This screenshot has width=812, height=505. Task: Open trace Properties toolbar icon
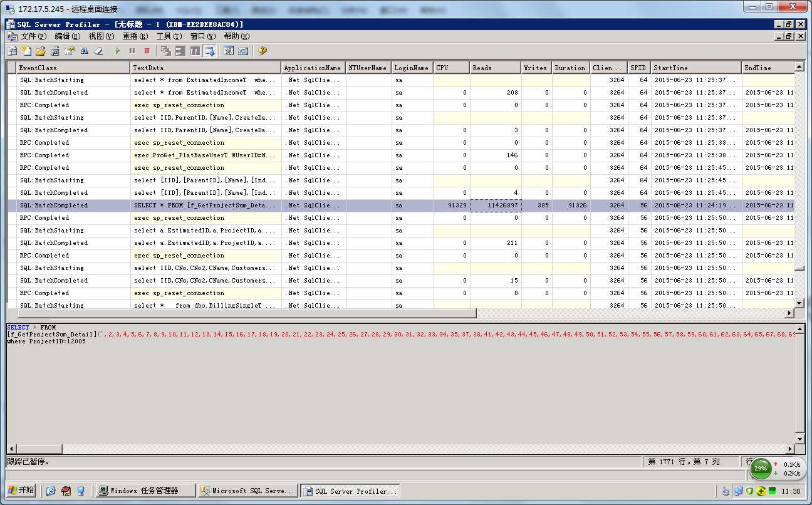coord(70,51)
